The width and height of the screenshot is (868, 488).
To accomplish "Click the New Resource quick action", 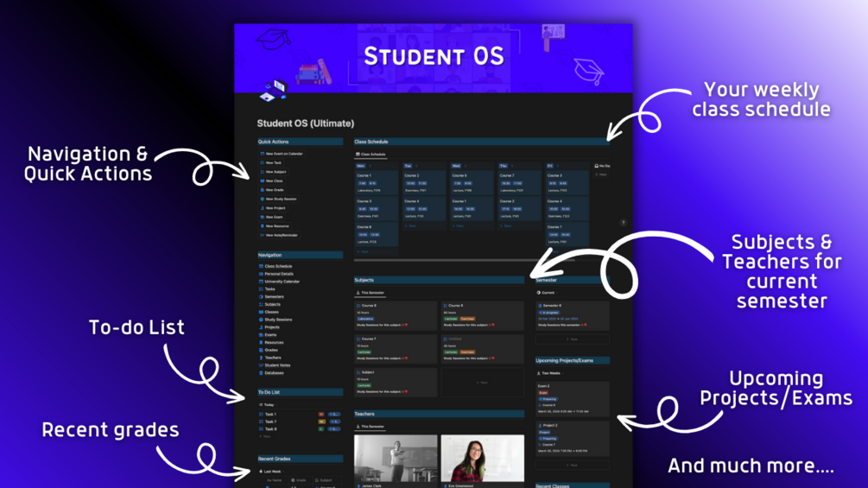I will point(275,225).
